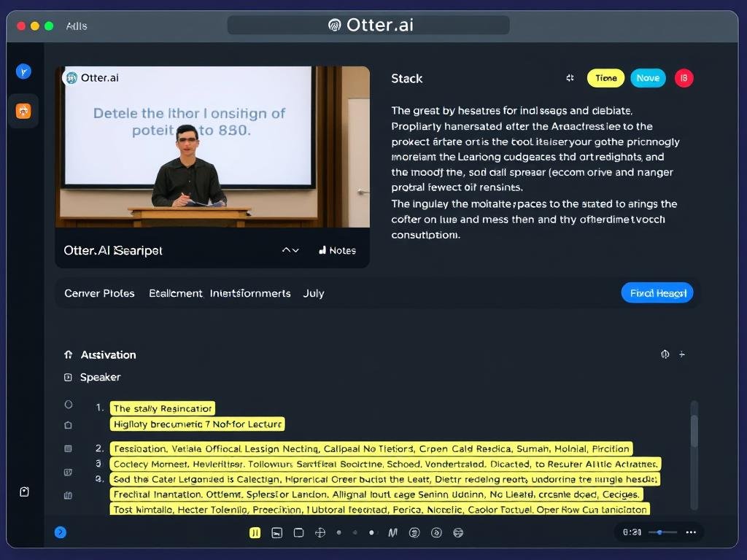Click the circled icon right of the M icon
747x560 pixels.
[x=414, y=532]
